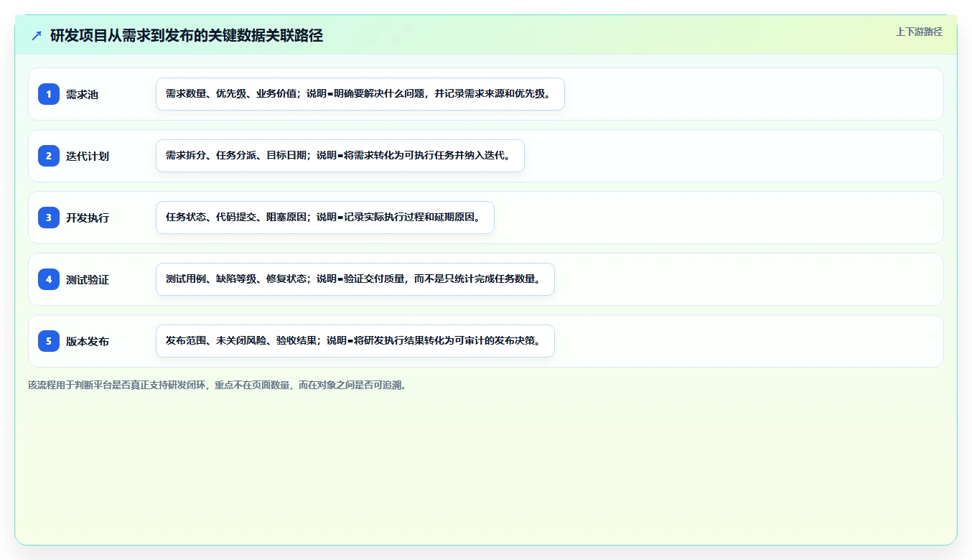Image resolution: width=972 pixels, height=560 pixels.
Task: Open the 任务状态、代码提交、阻塞原因 description box
Action: [x=325, y=218]
